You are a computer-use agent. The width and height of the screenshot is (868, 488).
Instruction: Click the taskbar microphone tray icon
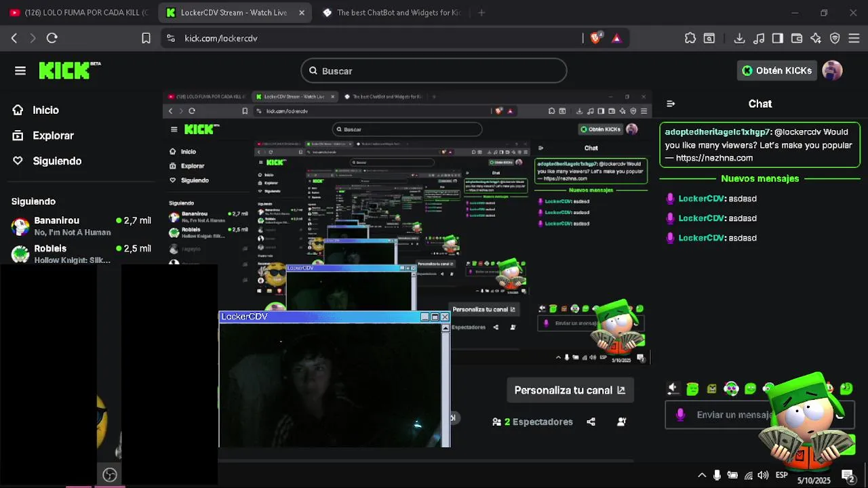click(x=717, y=475)
